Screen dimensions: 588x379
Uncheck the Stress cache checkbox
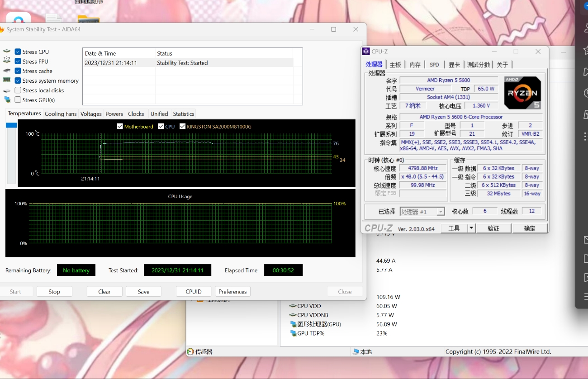(18, 71)
